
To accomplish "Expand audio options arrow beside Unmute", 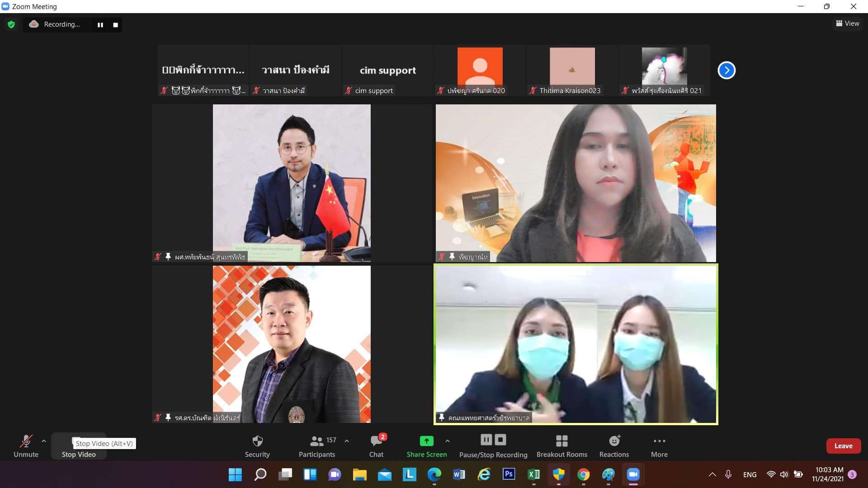I will pos(44,441).
